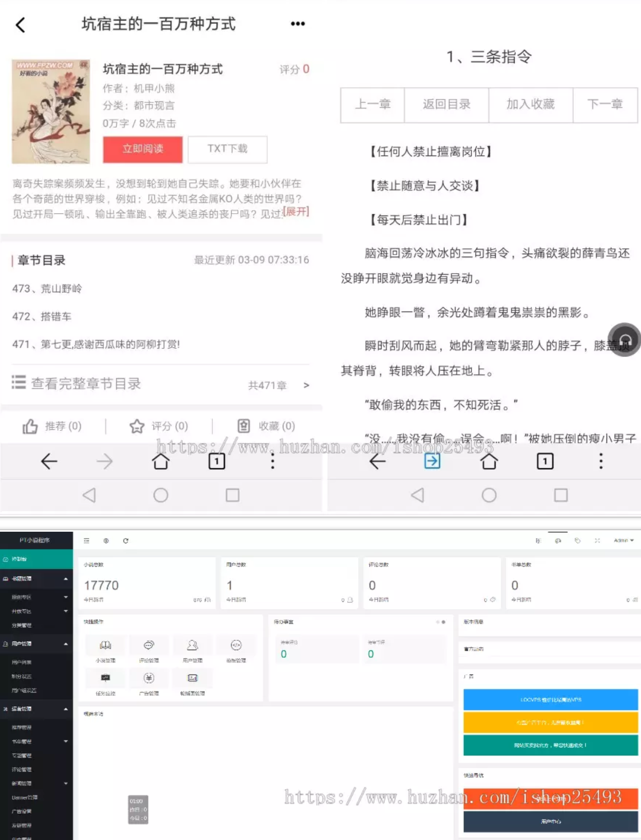
Task: Click the thumbs-up 推荐 icon
Action: [30, 426]
